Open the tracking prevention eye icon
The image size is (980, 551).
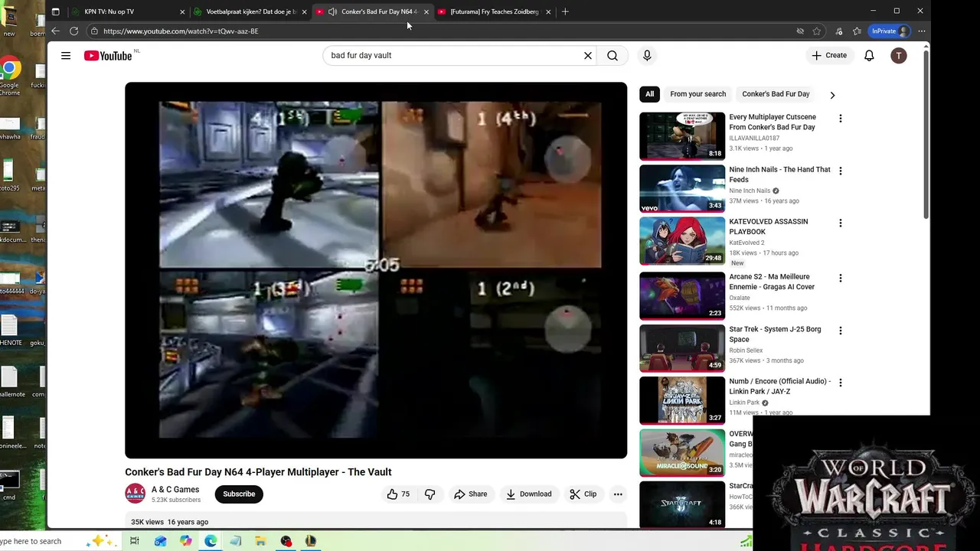point(800,31)
